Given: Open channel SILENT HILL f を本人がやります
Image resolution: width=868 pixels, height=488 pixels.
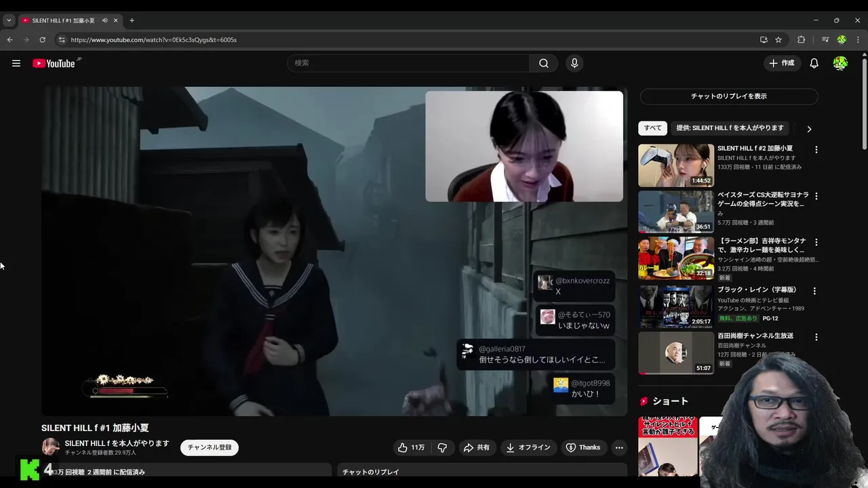Looking at the screenshot, I should click(x=117, y=443).
